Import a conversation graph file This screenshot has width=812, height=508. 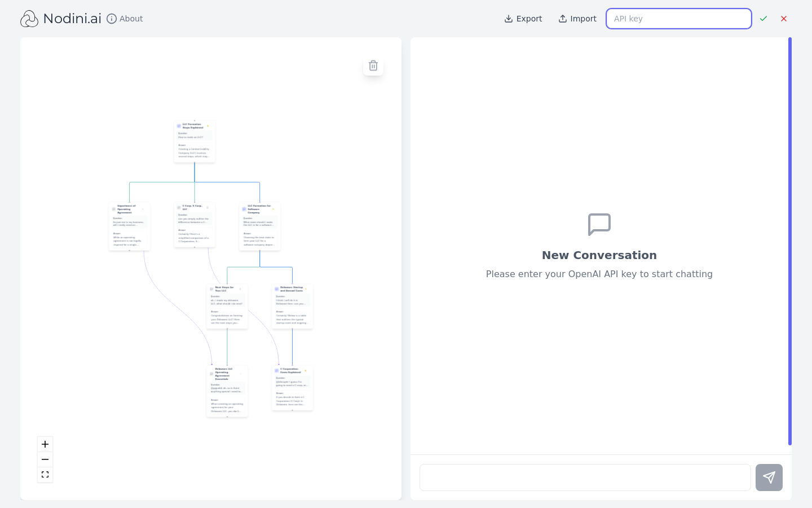coord(577,19)
